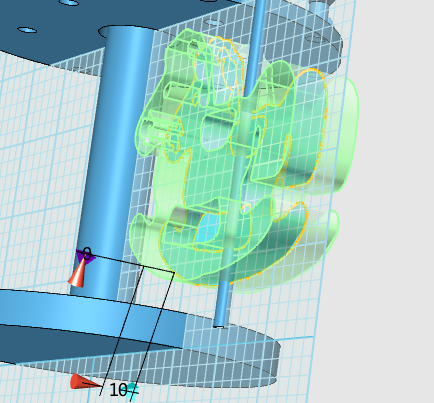This screenshot has height=403, width=434.
Task: Click the empty gray background at right
Action: [393, 200]
